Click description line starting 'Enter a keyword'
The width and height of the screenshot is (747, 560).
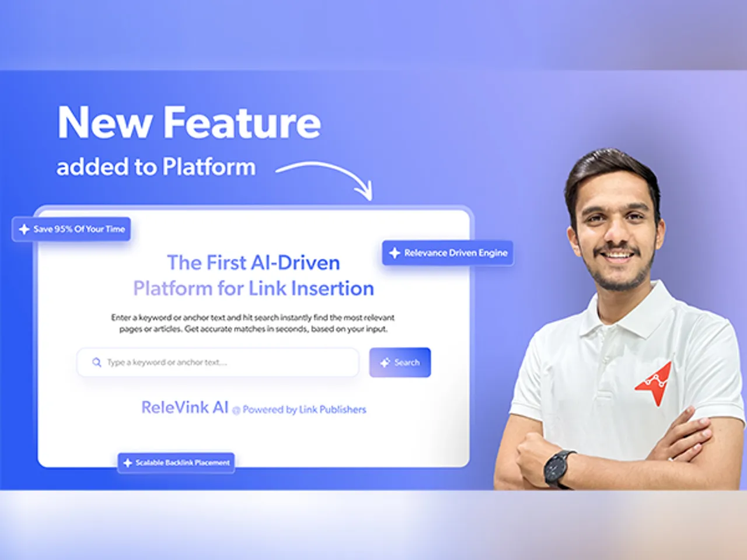[253, 317]
